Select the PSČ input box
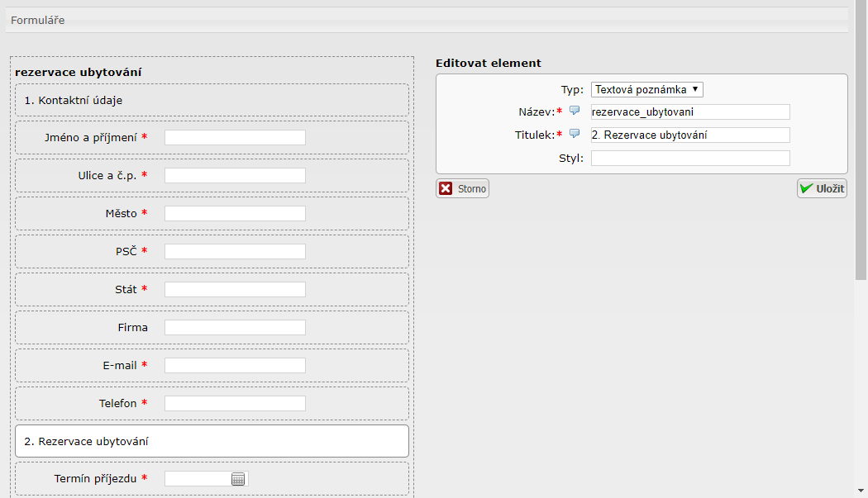Image resolution: width=868 pixels, height=498 pixels. [x=235, y=251]
